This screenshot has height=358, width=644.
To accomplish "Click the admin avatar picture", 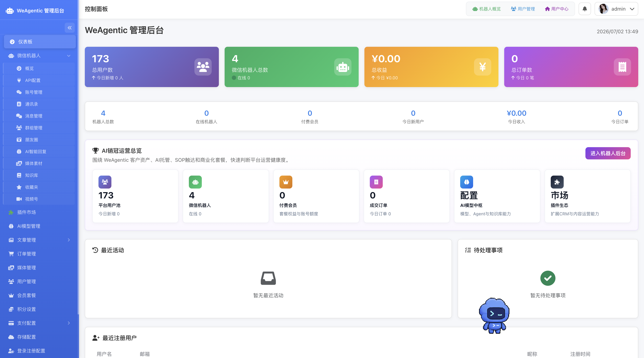I will click(x=603, y=9).
